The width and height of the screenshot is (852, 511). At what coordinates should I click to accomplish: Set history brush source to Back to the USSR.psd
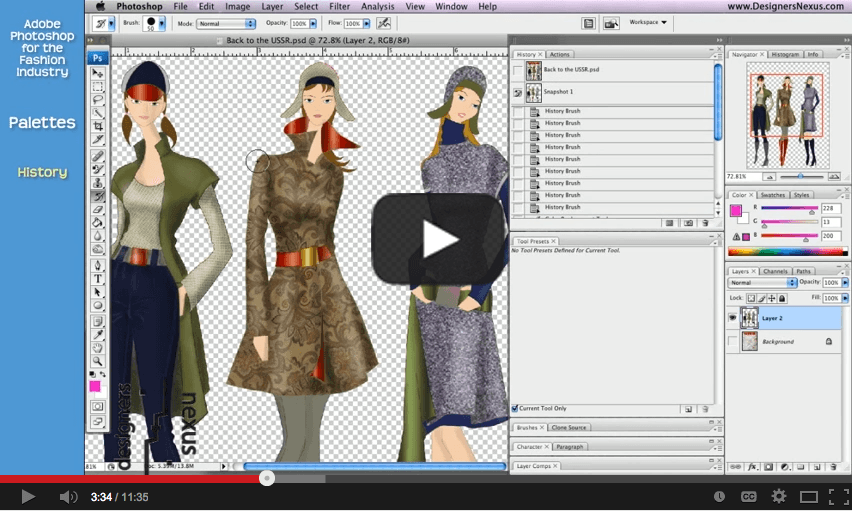pos(518,70)
